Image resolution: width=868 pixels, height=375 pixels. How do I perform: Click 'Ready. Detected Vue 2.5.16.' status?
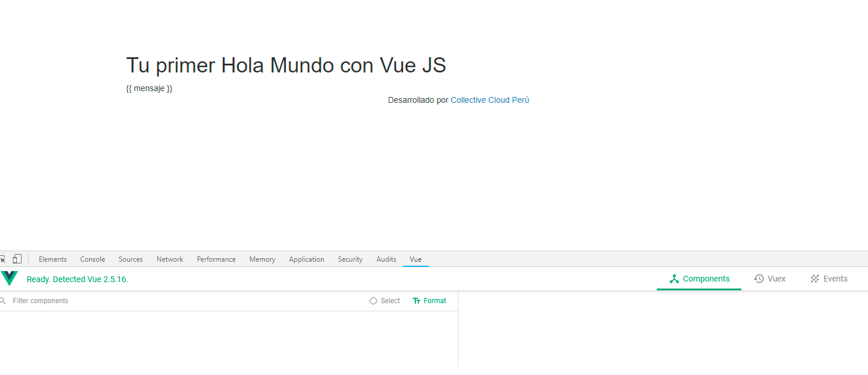[78, 279]
